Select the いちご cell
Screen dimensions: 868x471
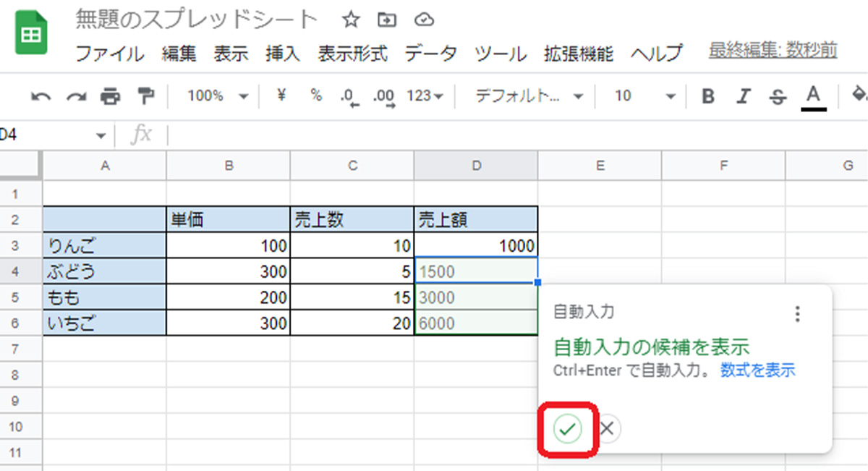(x=105, y=323)
